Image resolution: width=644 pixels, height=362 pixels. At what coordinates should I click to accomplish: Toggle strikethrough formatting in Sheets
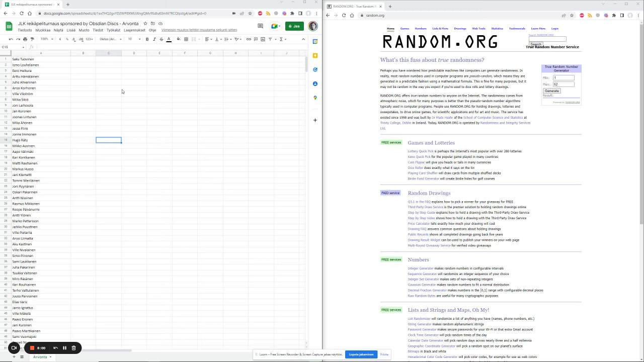[161, 39]
